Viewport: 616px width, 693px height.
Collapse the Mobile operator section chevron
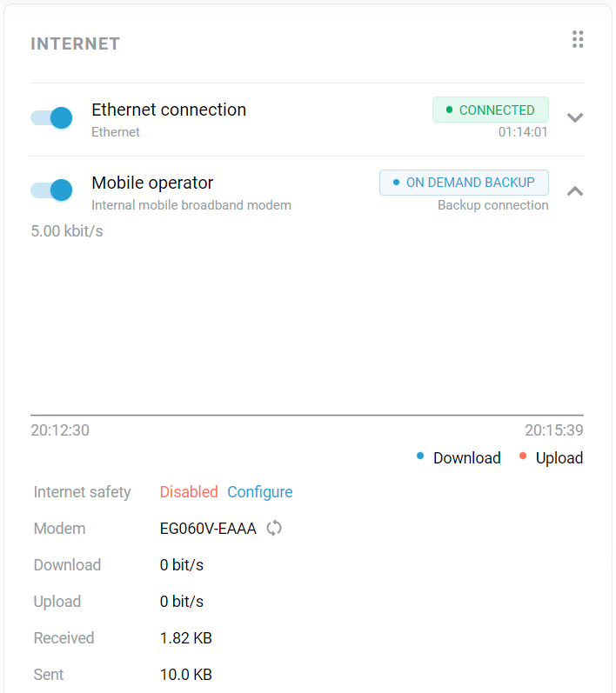[x=574, y=190]
